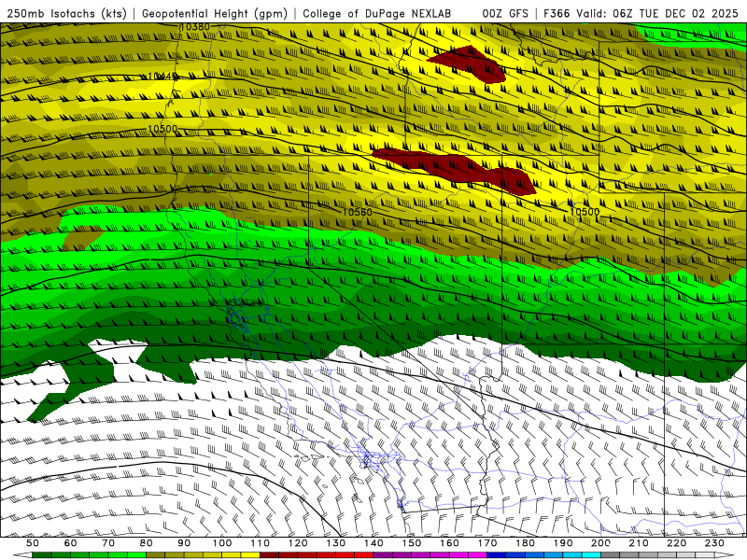
Task: Click the small olive patch inside the green area
Action: click(x=82, y=238)
